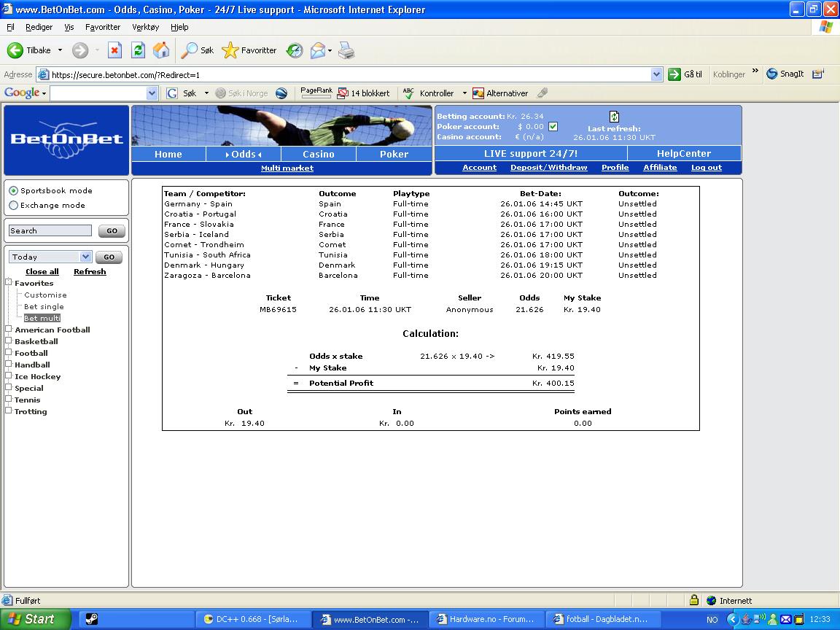Image resolution: width=840 pixels, height=630 pixels.
Task: Open the address bar dropdown arrow
Action: pyautogui.click(x=657, y=74)
